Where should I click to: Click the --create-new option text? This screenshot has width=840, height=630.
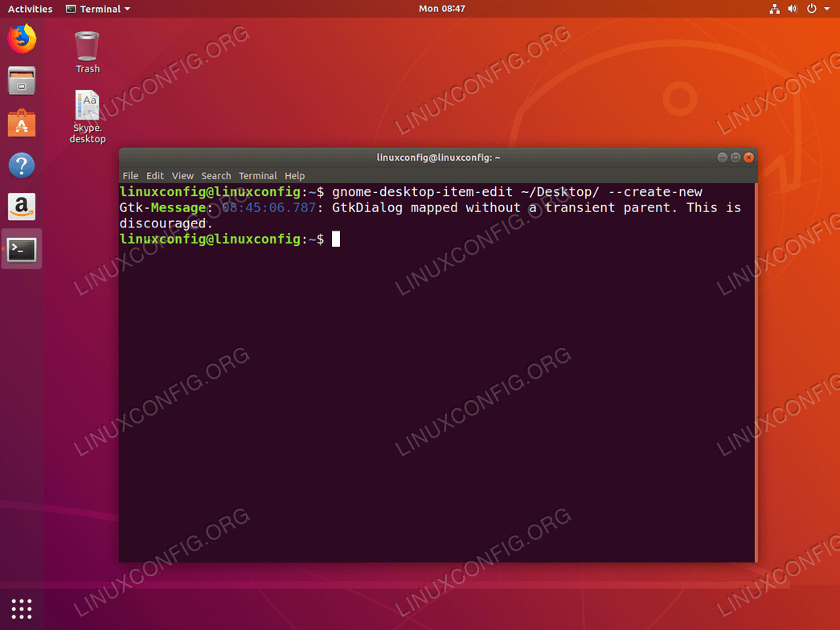click(655, 192)
